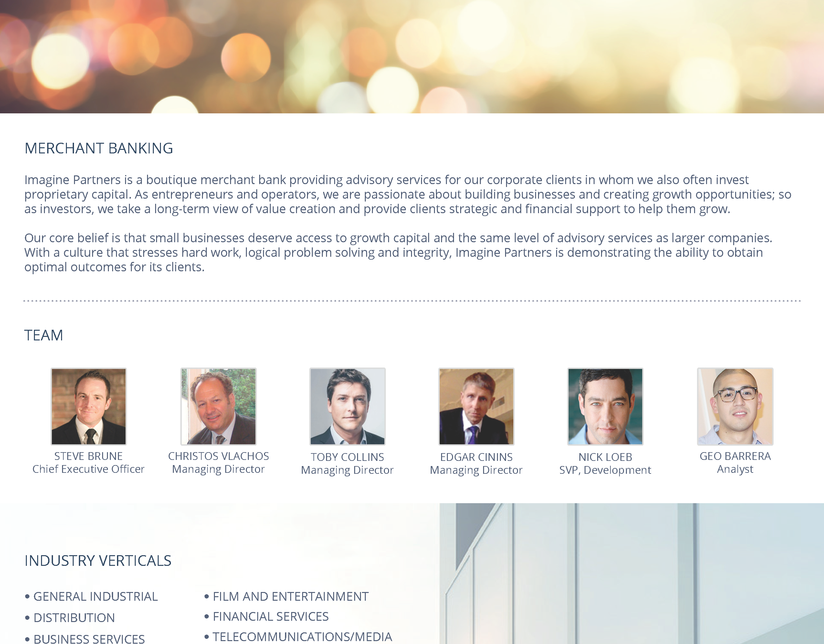This screenshot has height=644, width=824.
Task: Click the FINANCIAL SERVICES bullet item
Action: [x=266, y=617]
